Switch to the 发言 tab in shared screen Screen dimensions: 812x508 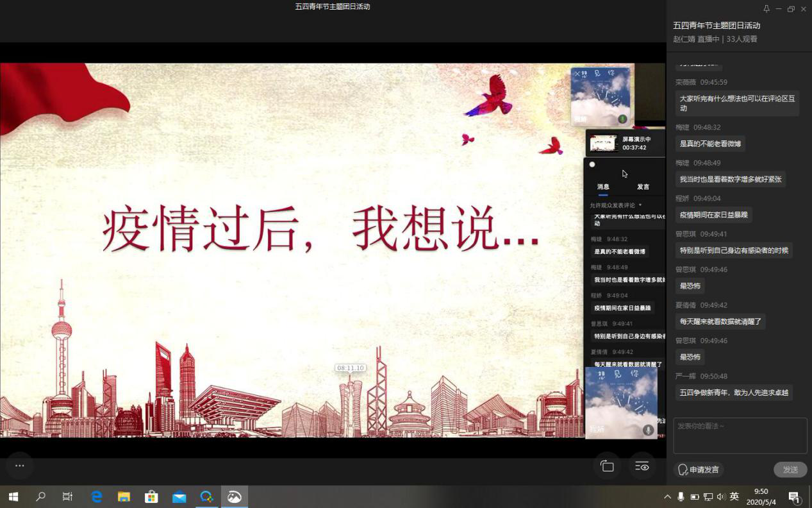(x=643, y=187)
